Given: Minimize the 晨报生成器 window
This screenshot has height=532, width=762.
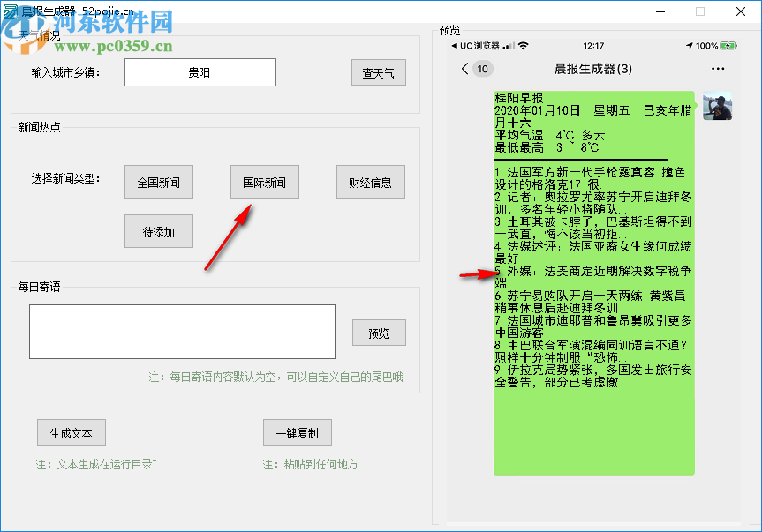Looking at the screenshot, I should (660, 11).
